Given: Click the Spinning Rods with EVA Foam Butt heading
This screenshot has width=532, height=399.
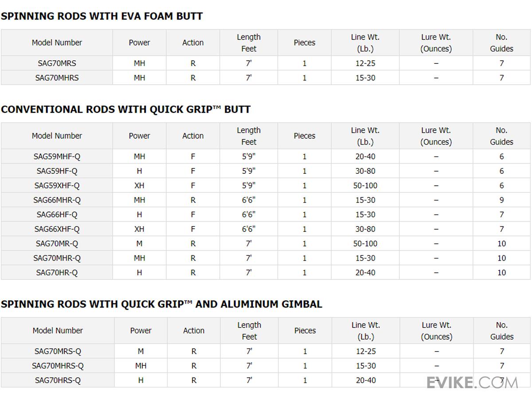Looking at the screenshot, I should [x=102, y=16].
